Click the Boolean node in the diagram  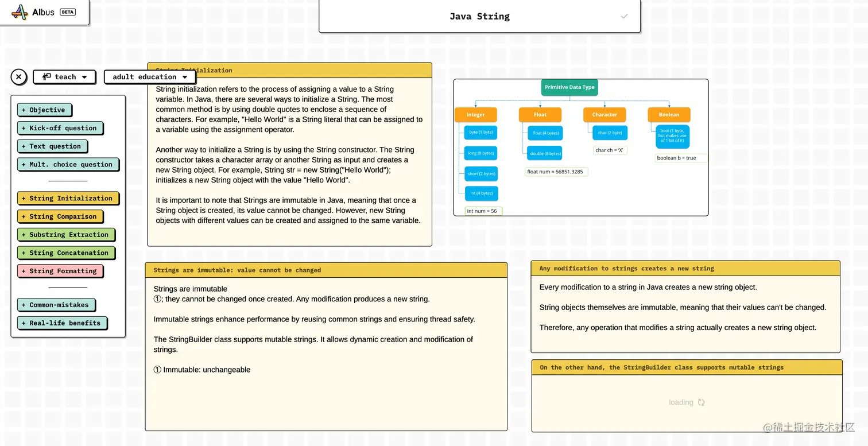[x=669, y=115]
